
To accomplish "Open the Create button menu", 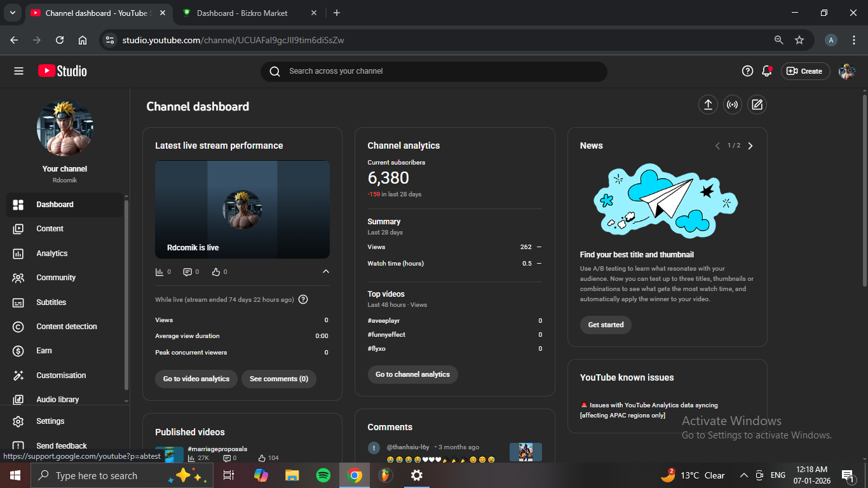I will pyautogui.click(x=804, y=71).
